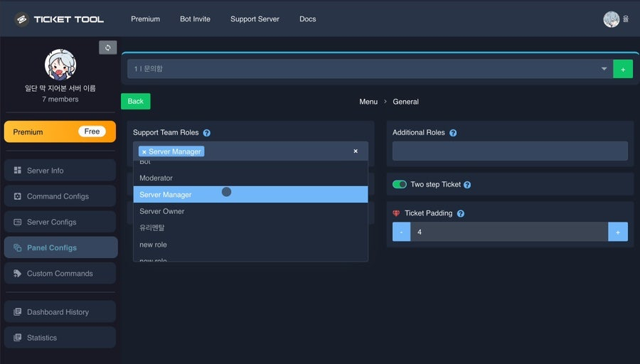
Task: Open help icon beside Support Team Roles
Action: [x=206, y=133]
